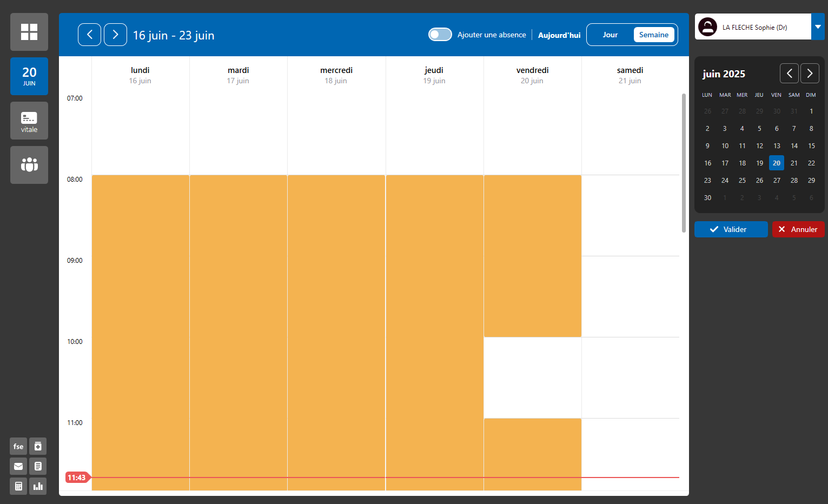
Task: Expand the practitioner dropdown arrow
Action: tap(818, 26)
